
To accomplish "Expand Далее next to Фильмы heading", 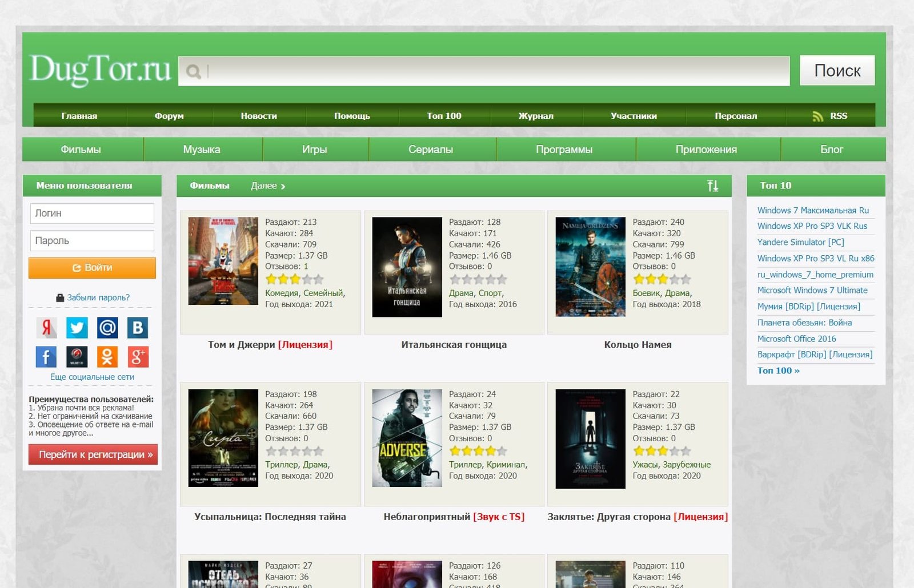I will click(268, 186).
